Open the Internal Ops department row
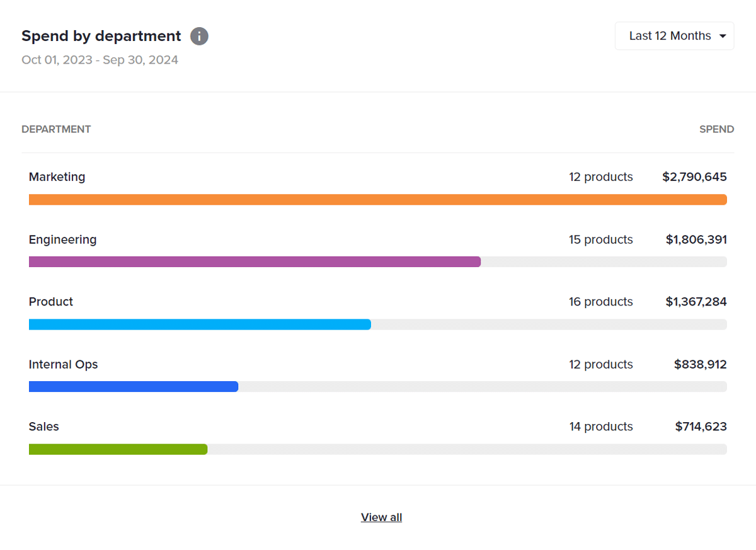Screen dimensions: 756x550 pos(63,364)
